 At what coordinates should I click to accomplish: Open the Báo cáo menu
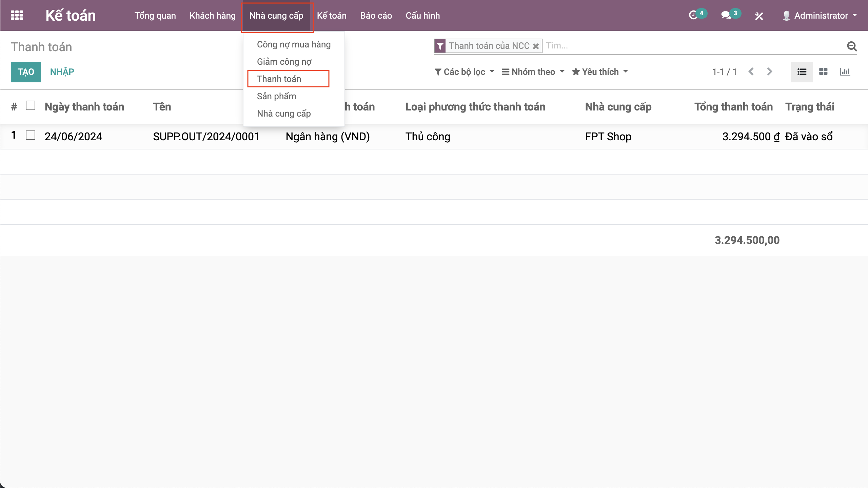[x=376, y=16]
